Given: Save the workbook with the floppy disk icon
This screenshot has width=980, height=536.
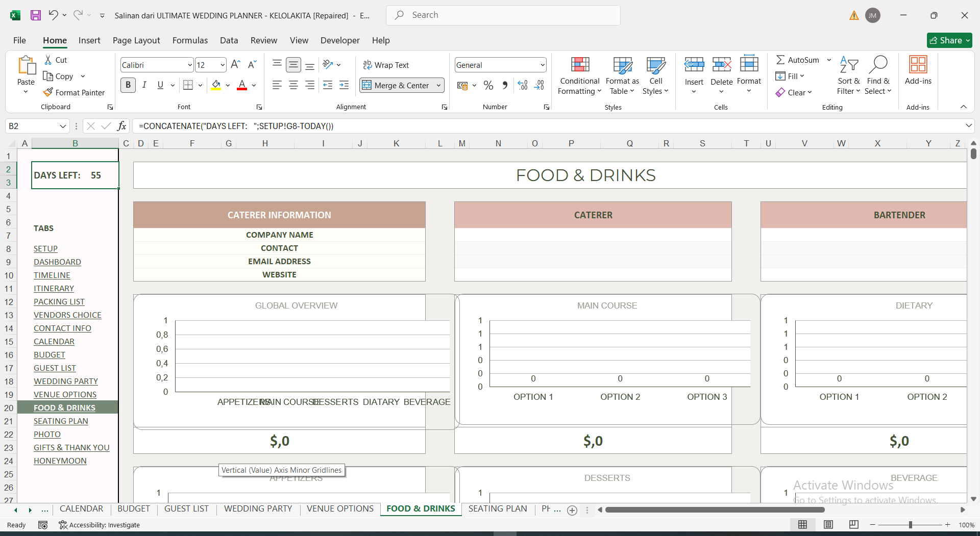Looking at the screenshot, I should tap(36, 15).
